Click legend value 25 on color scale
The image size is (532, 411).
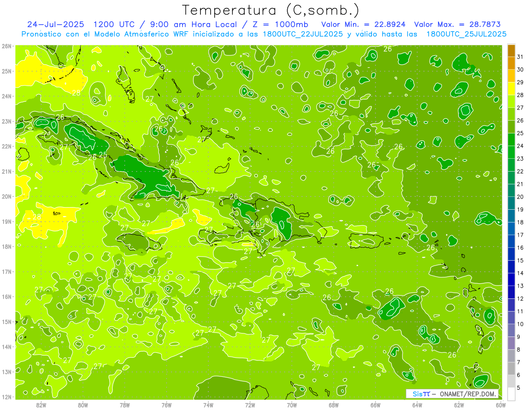520,133
